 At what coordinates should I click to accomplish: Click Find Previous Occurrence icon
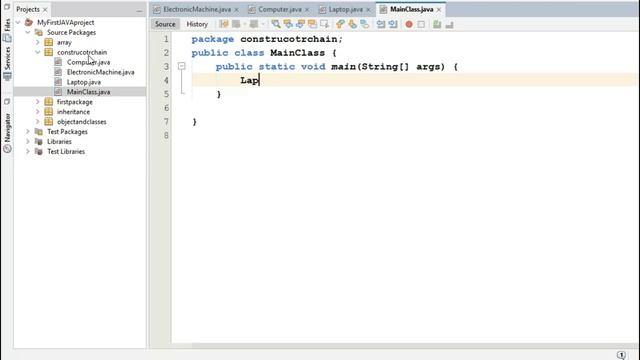click(x=288, y=24)
